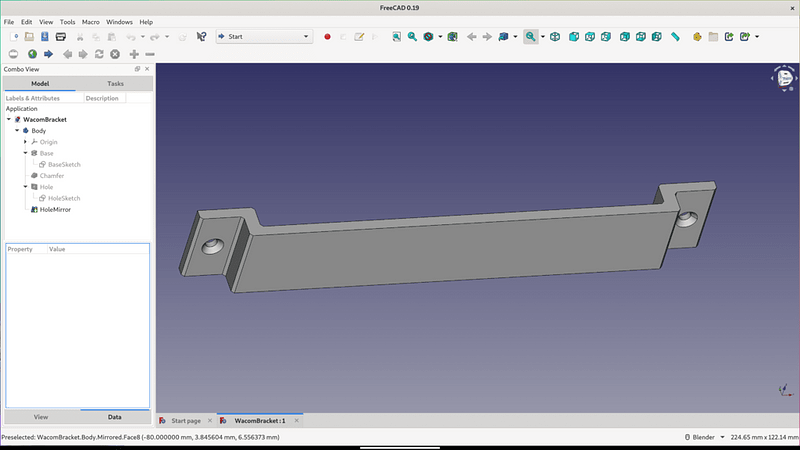Click the Create Group folder icon
The height and width of the screenshot is (450, 800).
(x=713, y=37)
